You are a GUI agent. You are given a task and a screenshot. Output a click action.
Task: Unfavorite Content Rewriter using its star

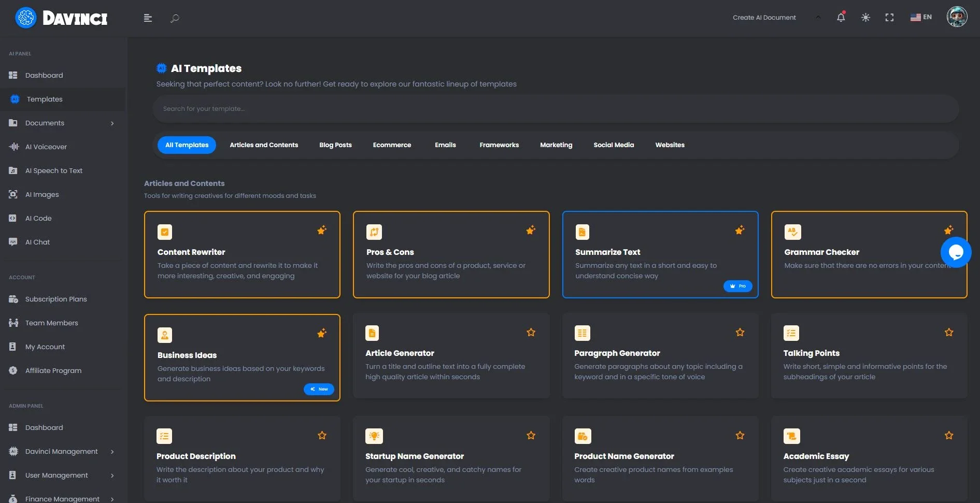point(322,230)
